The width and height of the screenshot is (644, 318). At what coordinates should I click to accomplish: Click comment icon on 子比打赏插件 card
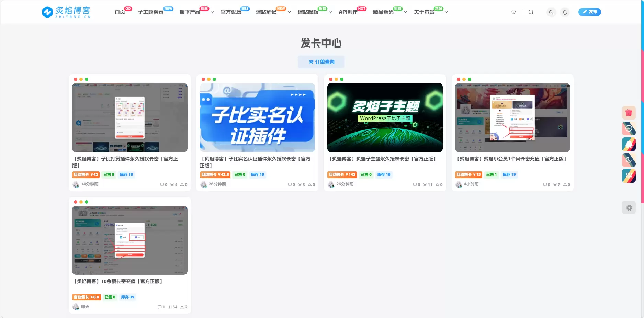(162, 185)
